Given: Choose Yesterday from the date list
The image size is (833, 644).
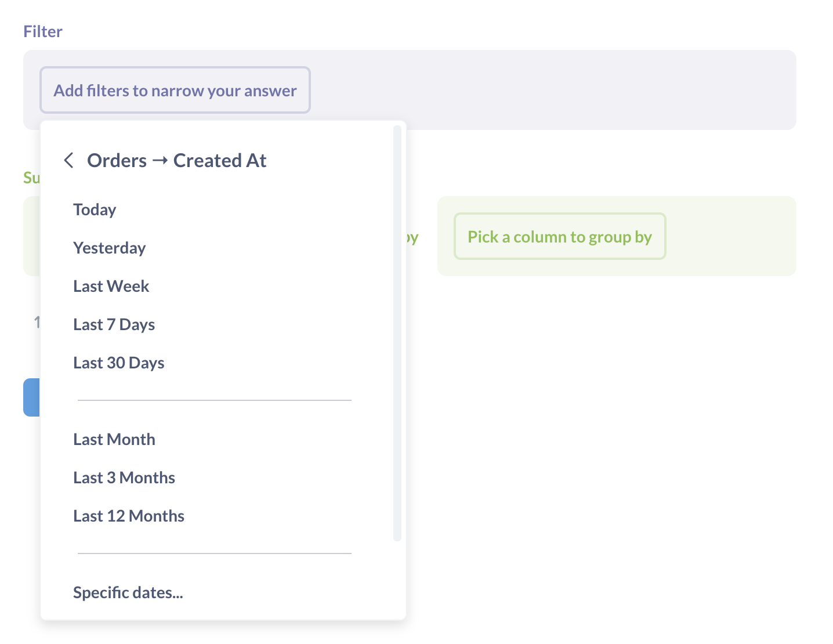Looking at the screenshot, I should (109, 248).
